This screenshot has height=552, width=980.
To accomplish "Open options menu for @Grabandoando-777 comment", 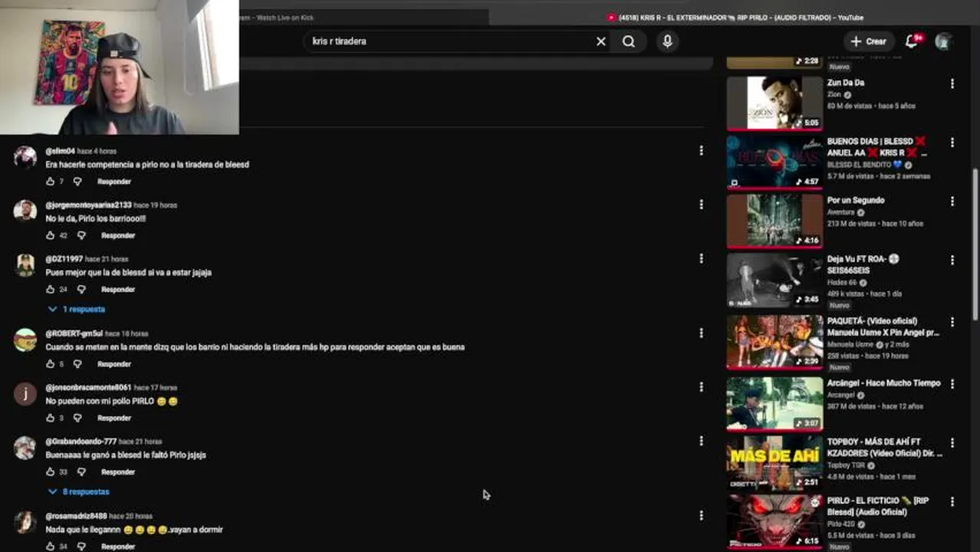I will 701,441.
